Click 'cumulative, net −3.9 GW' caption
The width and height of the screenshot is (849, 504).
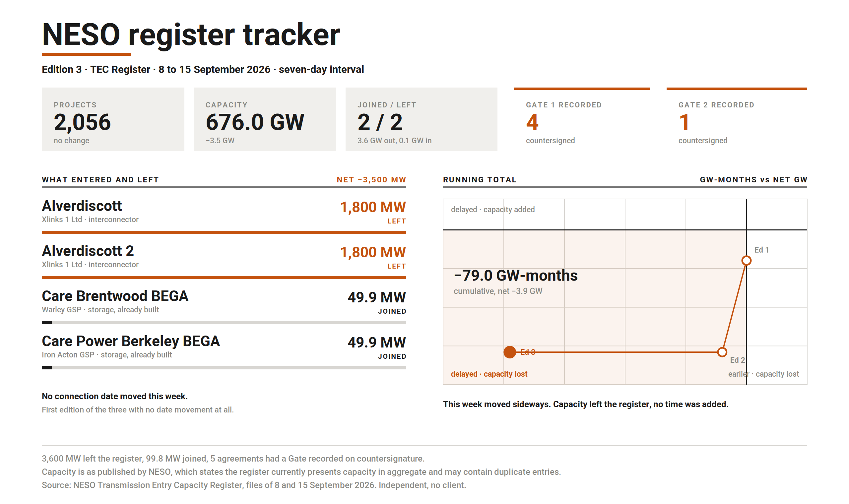(498, 291)
